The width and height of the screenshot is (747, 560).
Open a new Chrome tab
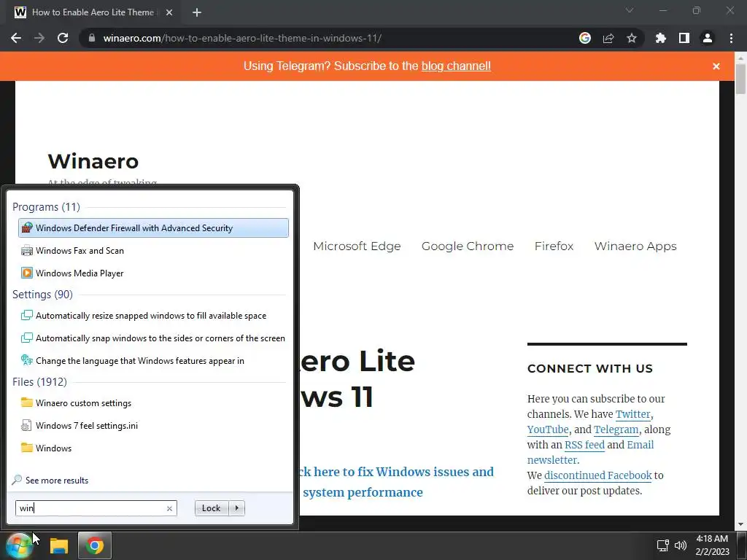197,13
